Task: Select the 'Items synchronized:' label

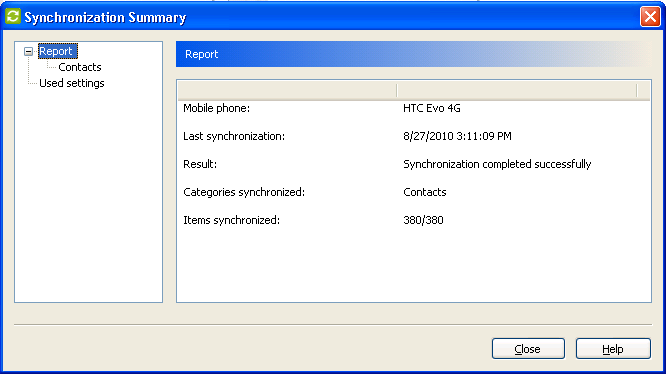Action: (x=231, y=220)
